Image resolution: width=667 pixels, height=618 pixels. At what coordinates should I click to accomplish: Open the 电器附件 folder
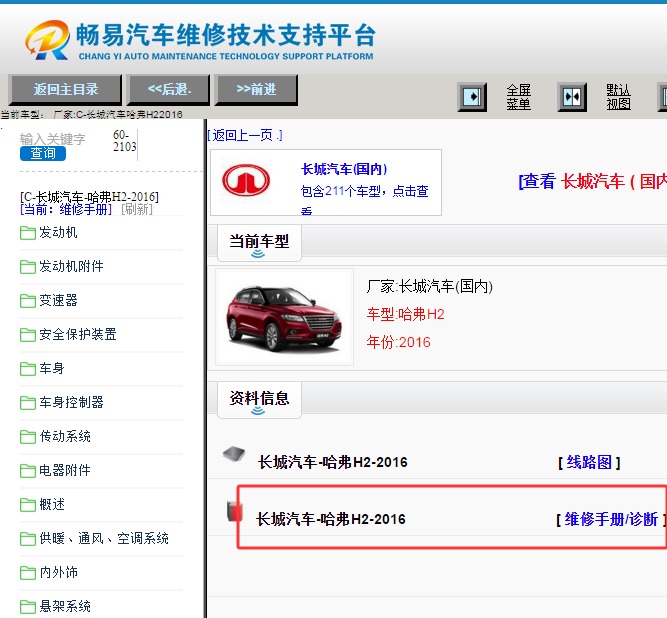[65, 470]
